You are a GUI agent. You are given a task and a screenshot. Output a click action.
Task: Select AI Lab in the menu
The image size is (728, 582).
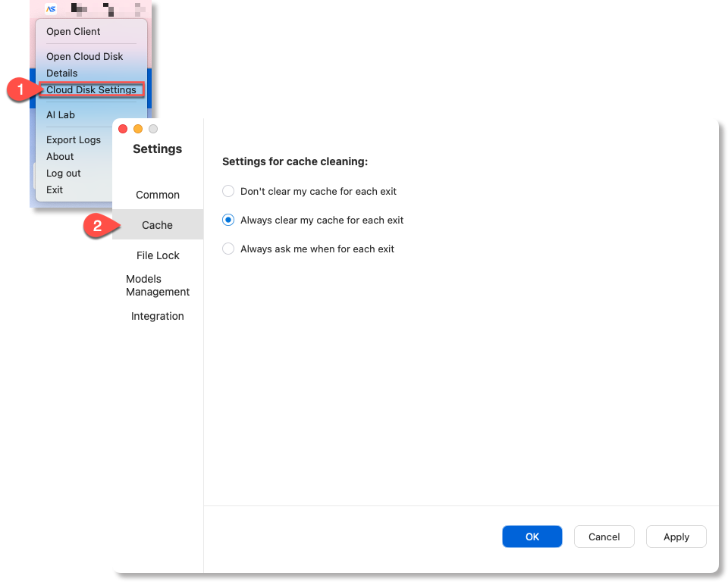(61, 115)
